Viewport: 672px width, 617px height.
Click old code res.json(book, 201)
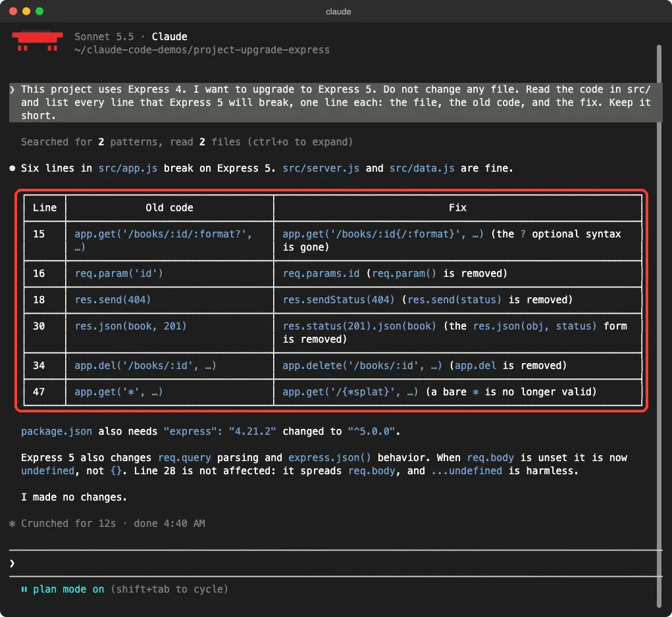(131, 326)
